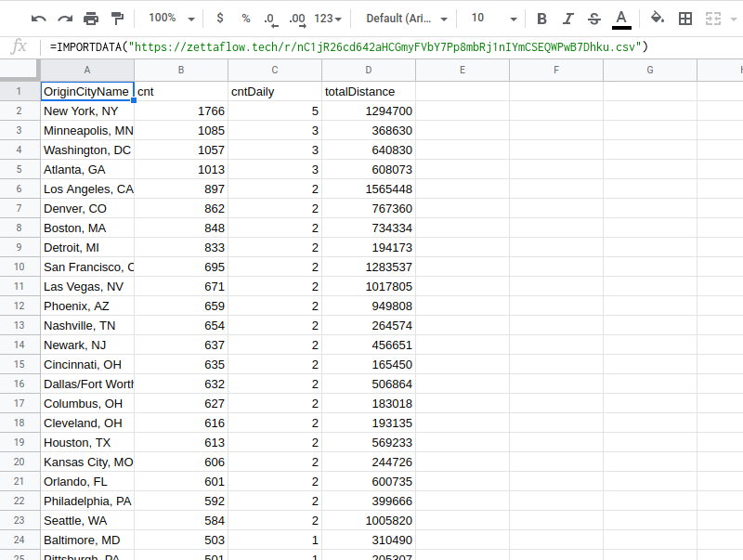The width and height of the screenshot is (743, 560).
Task: Select the Paint format tool
Action: tap(117, 18)
